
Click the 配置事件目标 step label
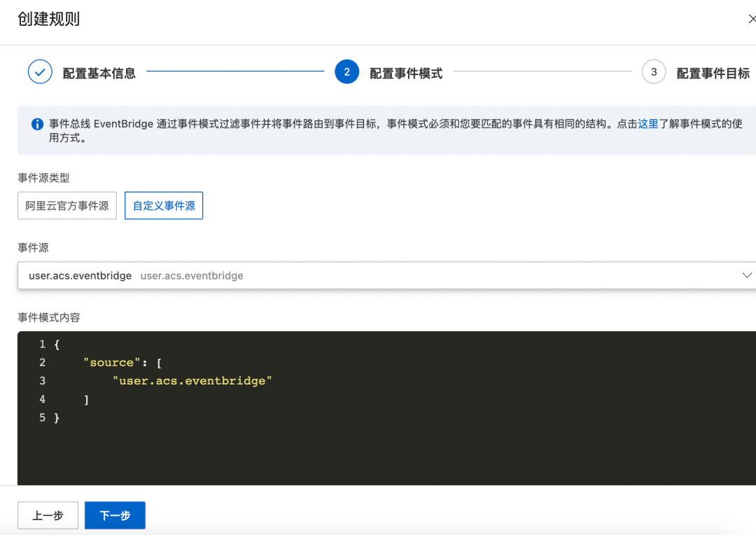(713, 74)
